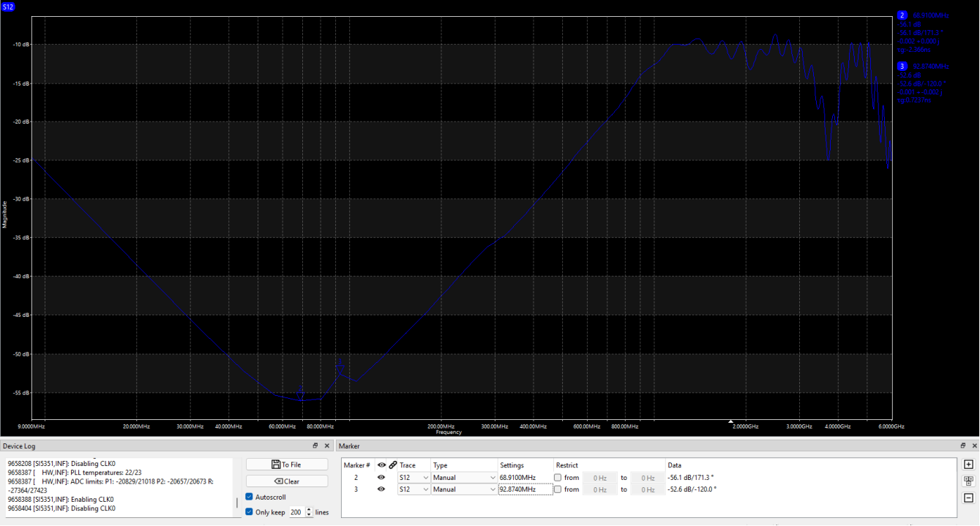Expand marker 2 Type Manual dropdown
Viewport: 980px width, 526px height.
tap(464, 478)
